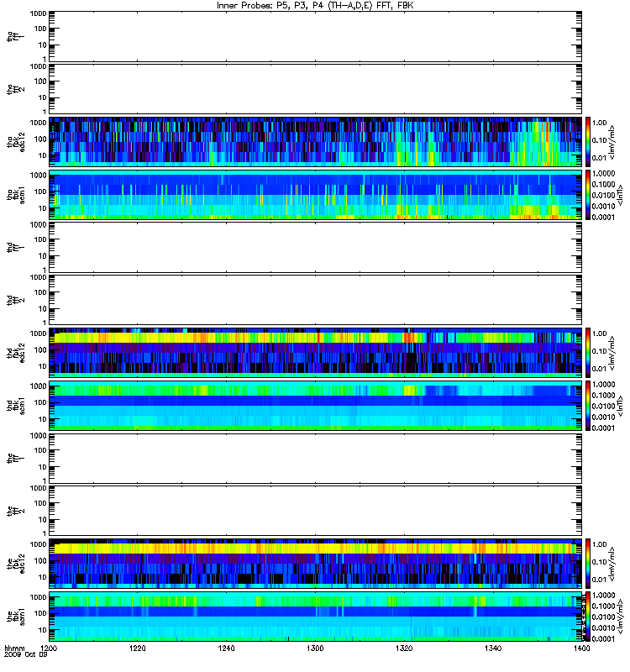Click the 'tha fff 1' y-axis title
This screenshot has width=630, height=672.
click(16, 37)
